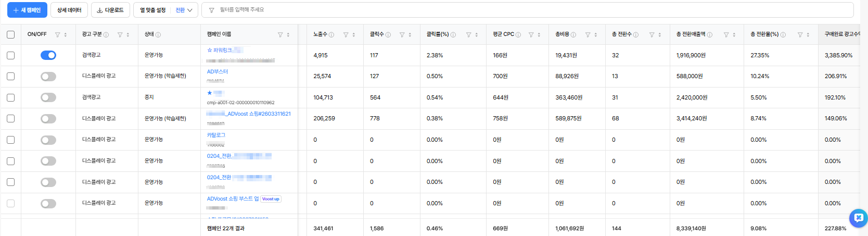Open the ADVoost 쇼핑#2603311621 campaign link
The image size is (868, 236).
coord(249,114)
